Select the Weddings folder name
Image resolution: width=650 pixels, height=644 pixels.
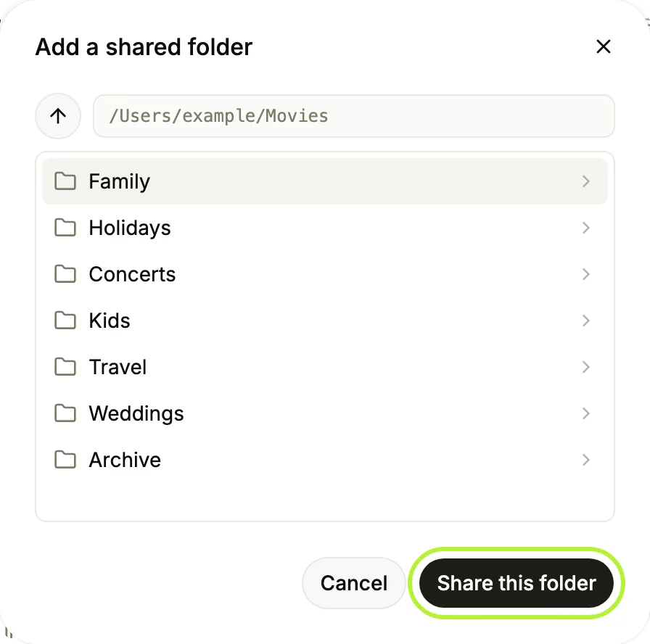(x=136, y=413)
